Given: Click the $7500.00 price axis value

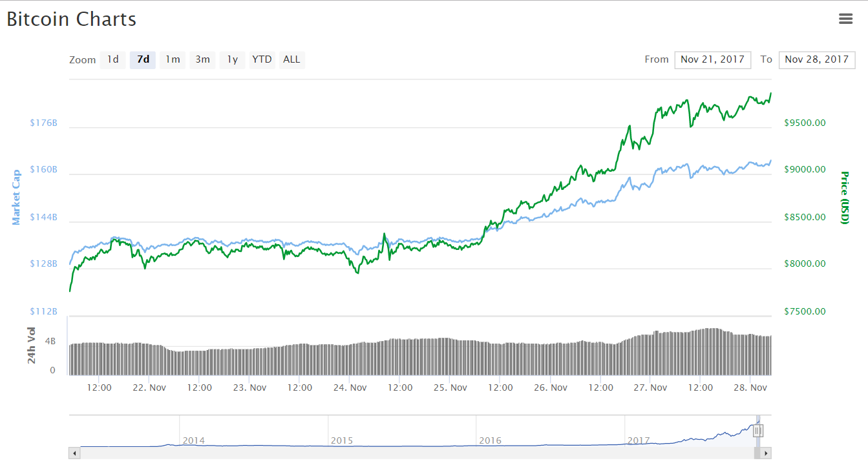Looking at the screenshot, I should pyautogui.click(x=805, y=311).
